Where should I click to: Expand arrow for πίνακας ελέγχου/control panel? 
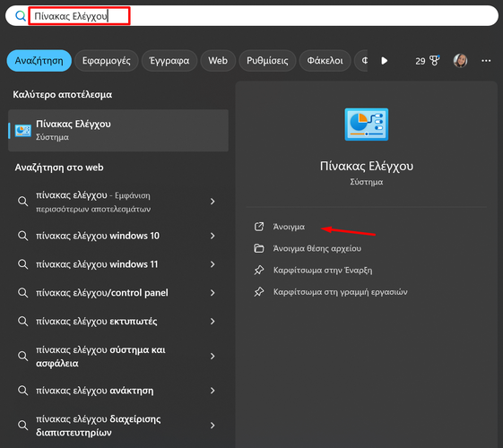[212, 293]
